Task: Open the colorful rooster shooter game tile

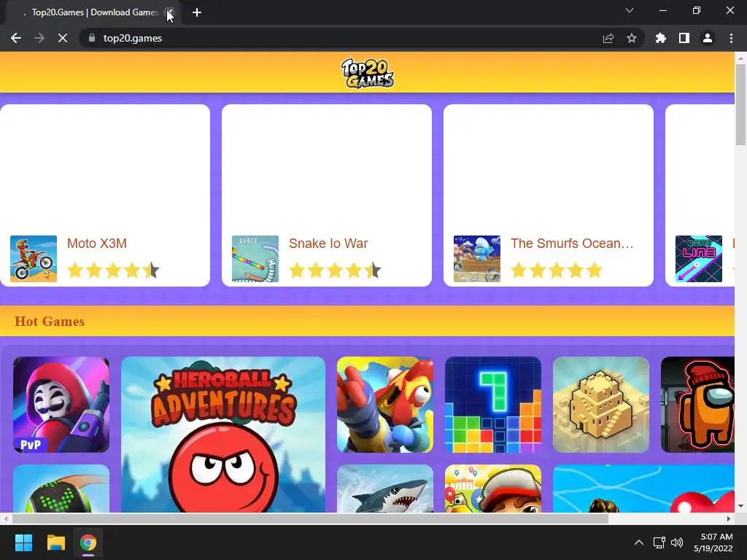Action: click(x=385, y=404)
